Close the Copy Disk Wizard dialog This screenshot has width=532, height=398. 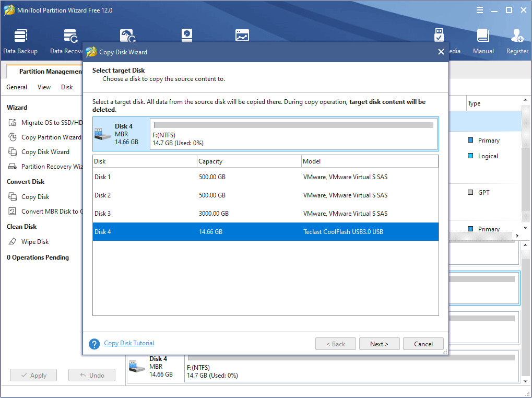pyautogui.click(x=441, y=52)
